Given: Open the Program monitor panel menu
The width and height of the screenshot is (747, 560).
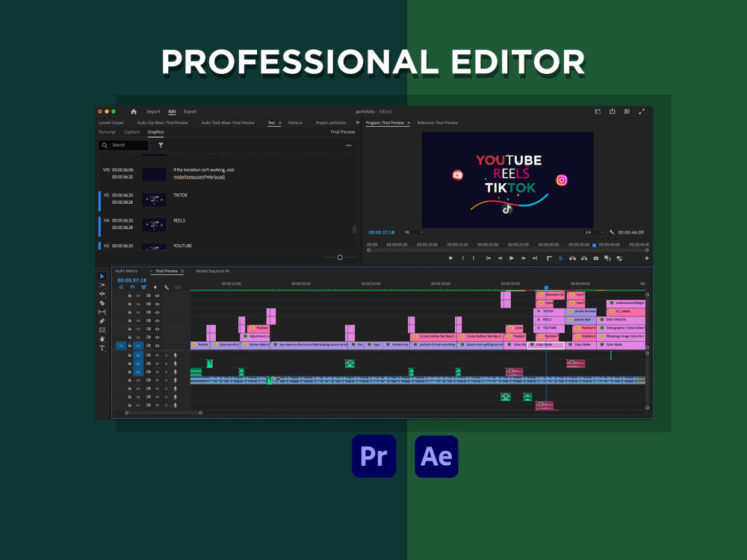Looking at the screenshot, I should click(x=409, y=123).
